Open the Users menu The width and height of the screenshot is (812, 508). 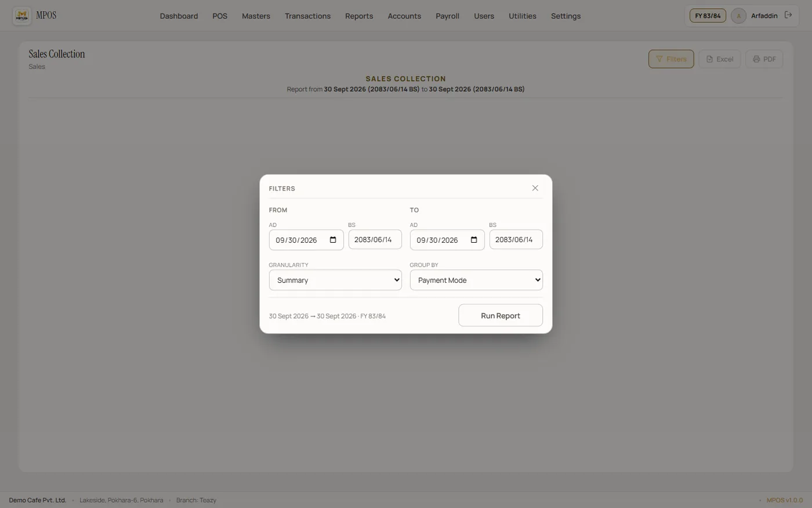pos(484,16)
